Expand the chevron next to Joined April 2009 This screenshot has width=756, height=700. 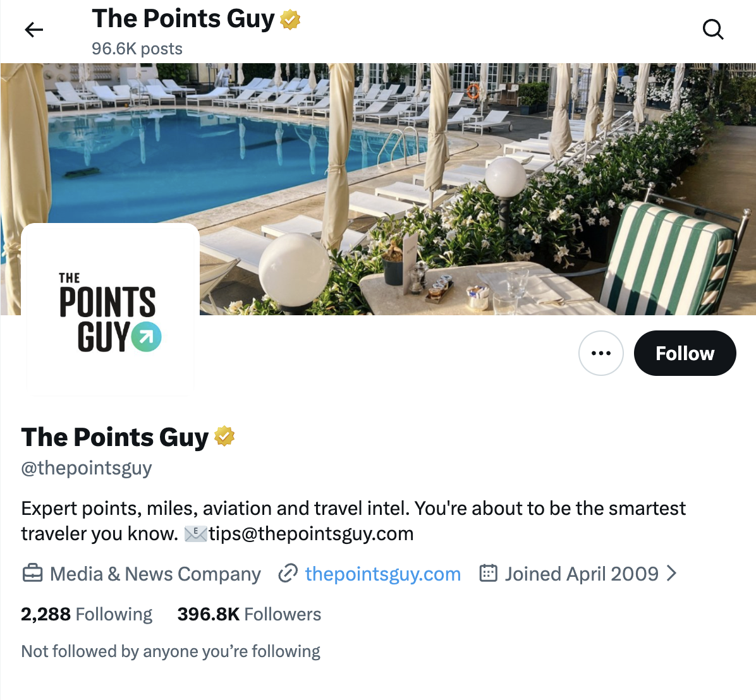[673, 574]
